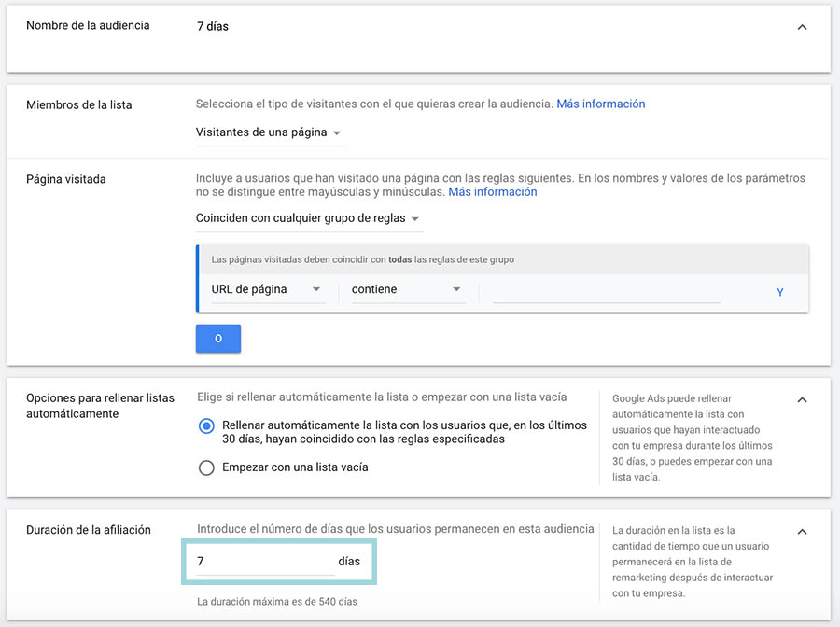Collapse the 'Opciones para rellenar listas automáticamente' section
This screenshot has height=627, width=840.
pos(802,398)
